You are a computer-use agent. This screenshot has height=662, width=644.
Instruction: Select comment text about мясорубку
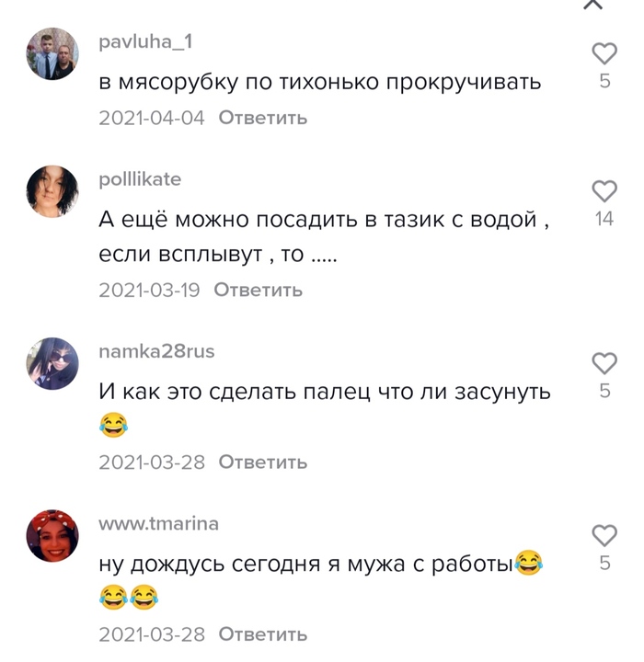pos(320,83)
